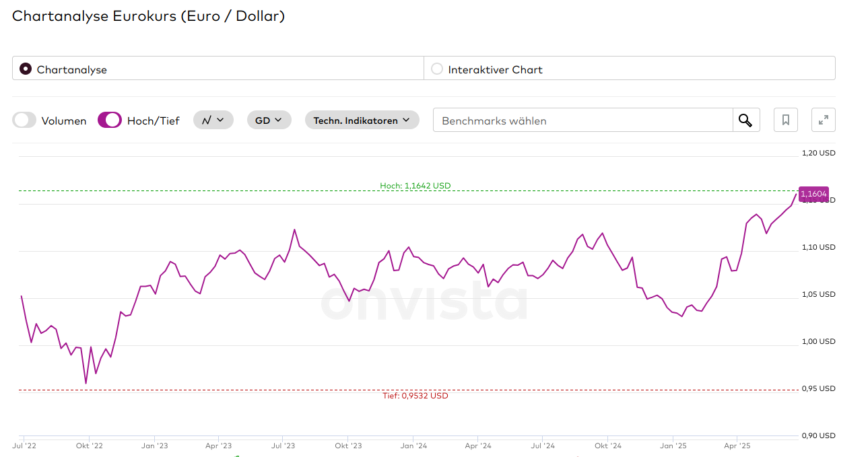Image resolution: width=868 pixels, height=457 pixels.
Task: Enable the Volumen toggle
Action: (24, 120)
